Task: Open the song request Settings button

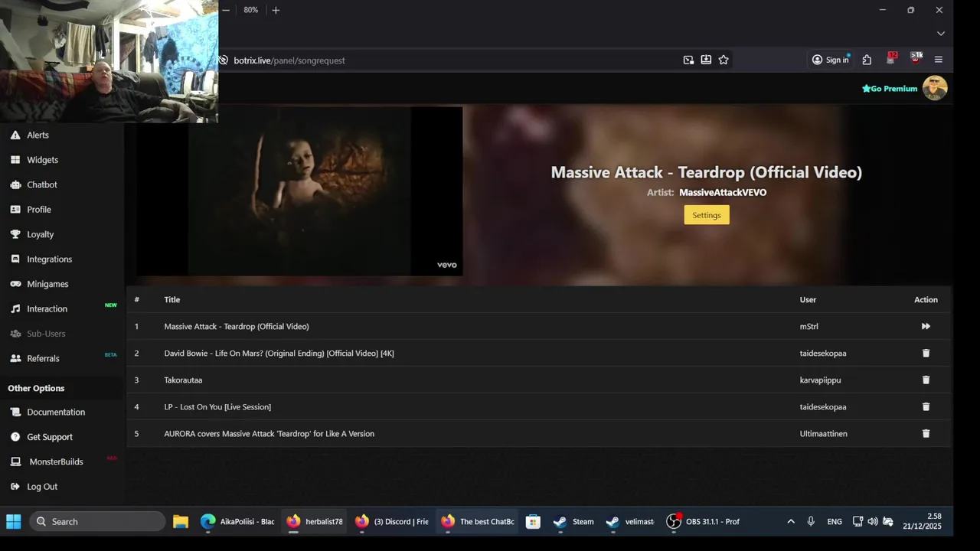Action: (x=707, y=215)
